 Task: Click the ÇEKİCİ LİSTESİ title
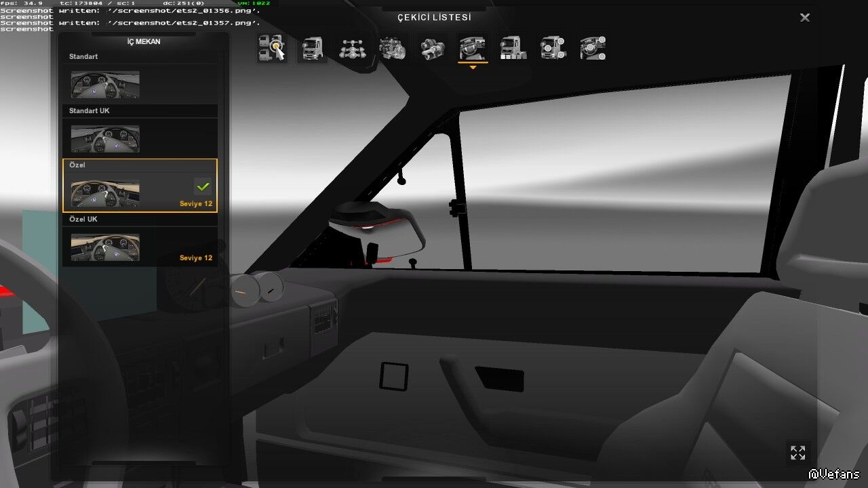(435, 18)
